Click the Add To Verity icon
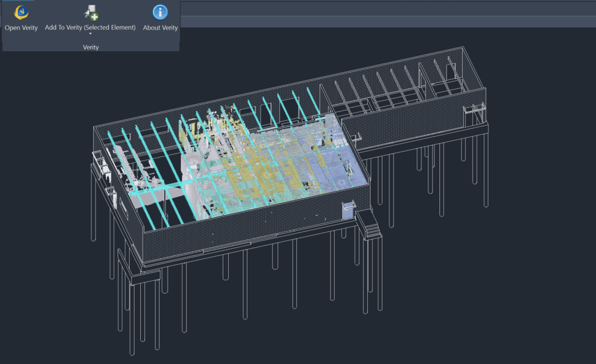 pos(91,13)
